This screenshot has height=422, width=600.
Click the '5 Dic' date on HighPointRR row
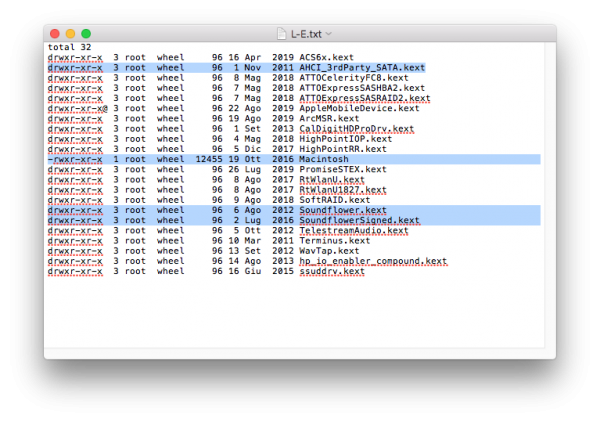248,149
